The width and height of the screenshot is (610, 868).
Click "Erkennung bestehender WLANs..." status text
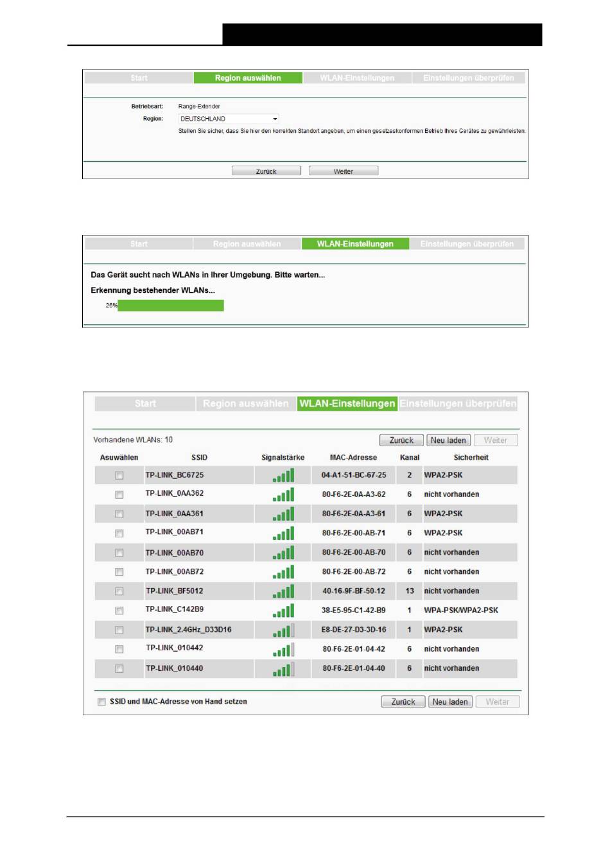tap(153, 290)
